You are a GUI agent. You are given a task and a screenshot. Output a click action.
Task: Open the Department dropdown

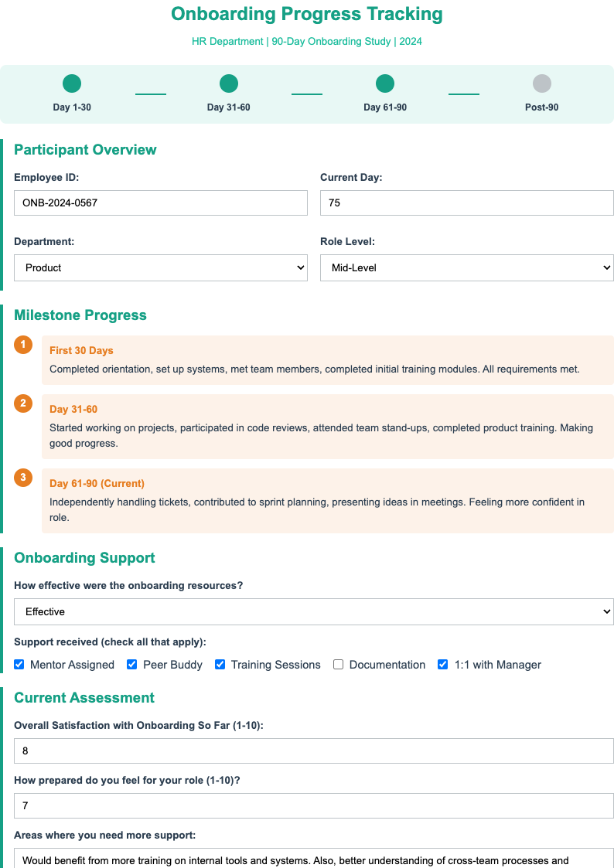coord(161,267)
